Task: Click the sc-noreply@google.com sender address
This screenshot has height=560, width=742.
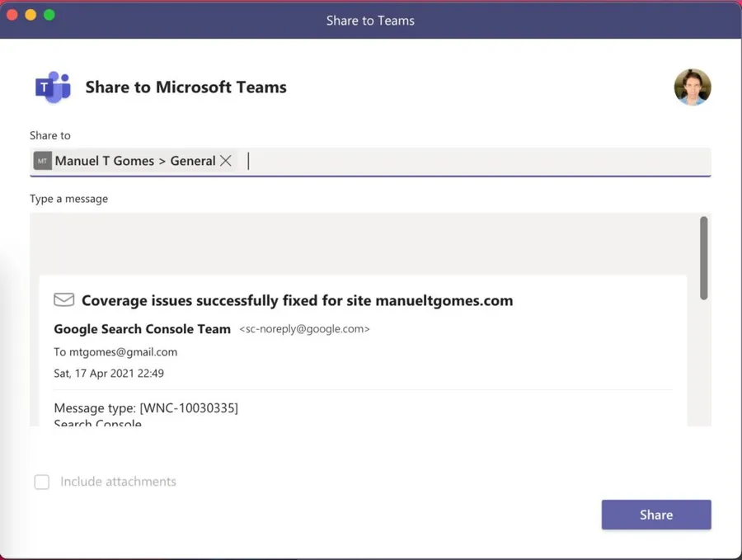Action: pos(304,329)
